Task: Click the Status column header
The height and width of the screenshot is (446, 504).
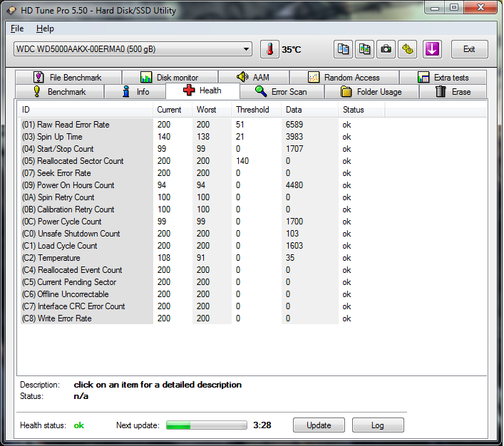Action: click(x=361, y=110)
